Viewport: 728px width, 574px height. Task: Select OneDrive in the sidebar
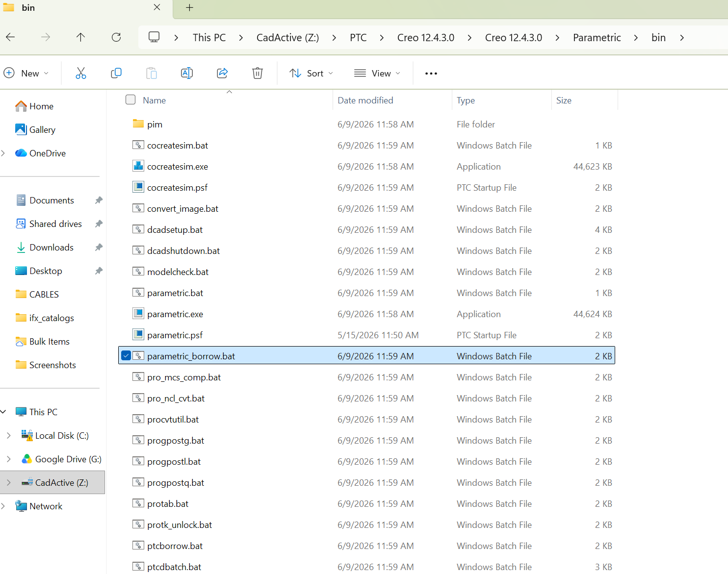click(40, 153)
